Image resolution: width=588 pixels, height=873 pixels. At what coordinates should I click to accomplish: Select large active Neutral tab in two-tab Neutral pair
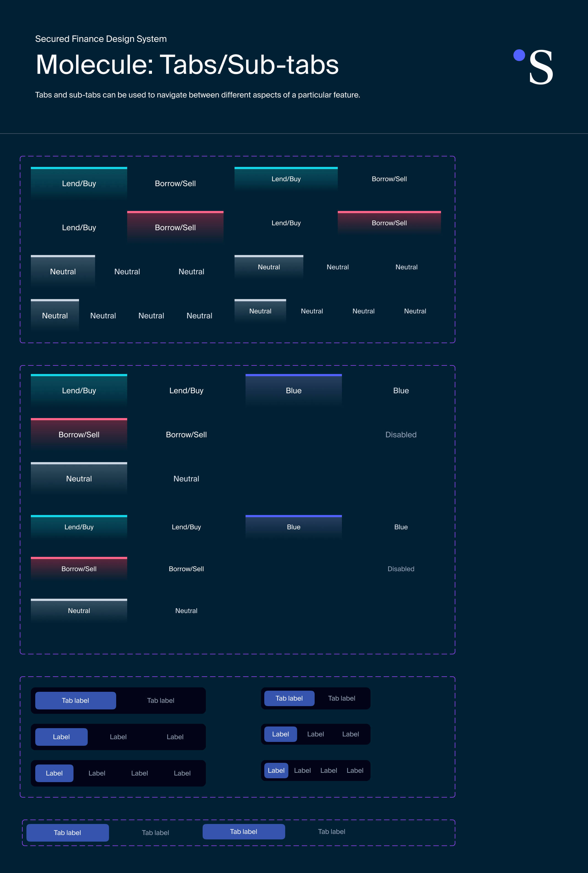coord(79,479)
